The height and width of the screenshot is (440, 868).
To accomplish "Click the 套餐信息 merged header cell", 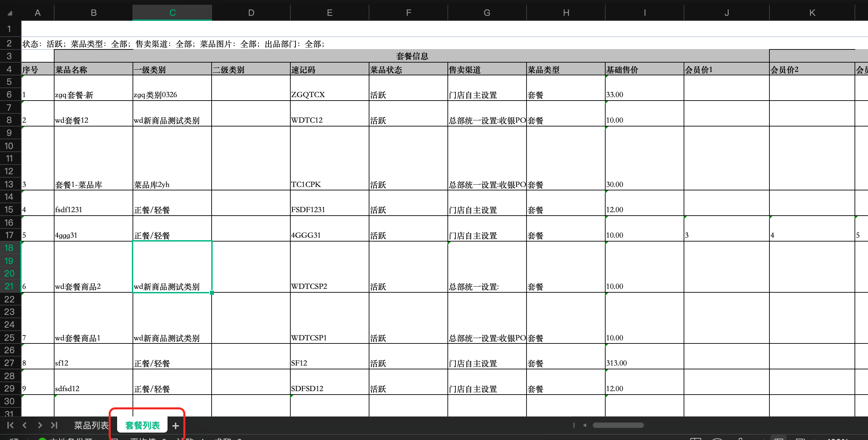I will 411,56.
